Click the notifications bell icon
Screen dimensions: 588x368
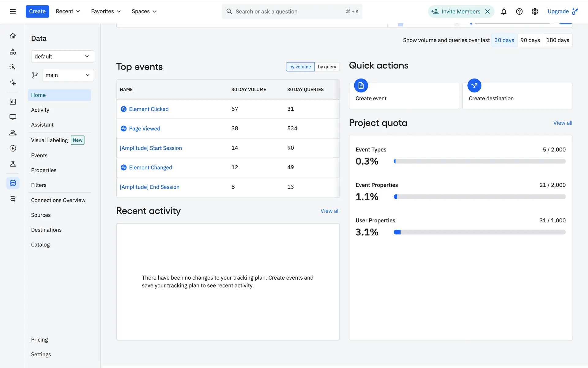(503, 11)
